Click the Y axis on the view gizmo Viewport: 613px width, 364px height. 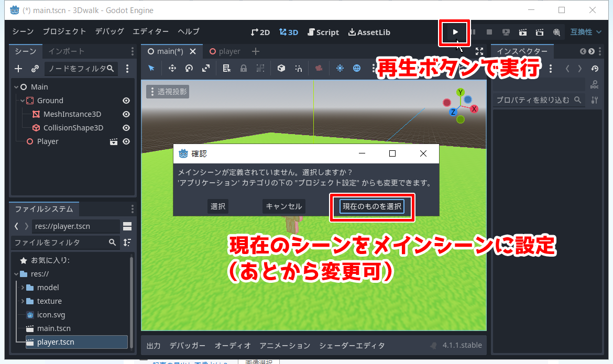460,92
